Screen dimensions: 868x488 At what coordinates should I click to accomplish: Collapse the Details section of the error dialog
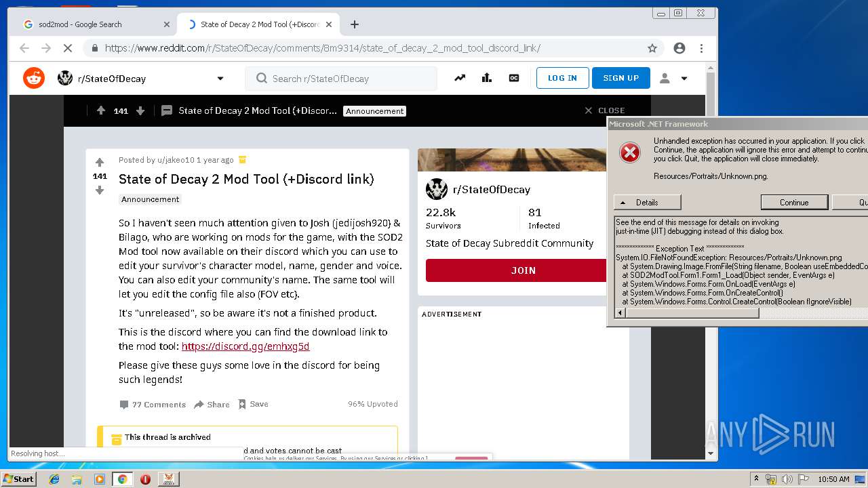click(x=647, y=202)
